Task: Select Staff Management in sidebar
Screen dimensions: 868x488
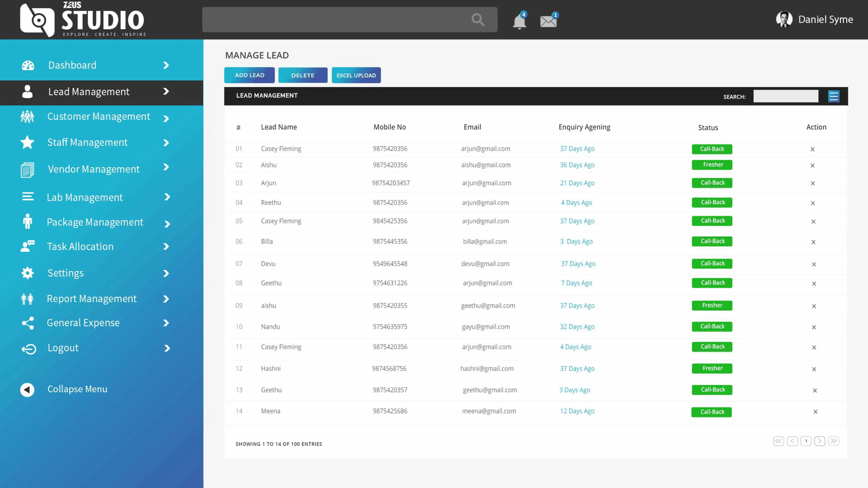Action: point(87,142)
